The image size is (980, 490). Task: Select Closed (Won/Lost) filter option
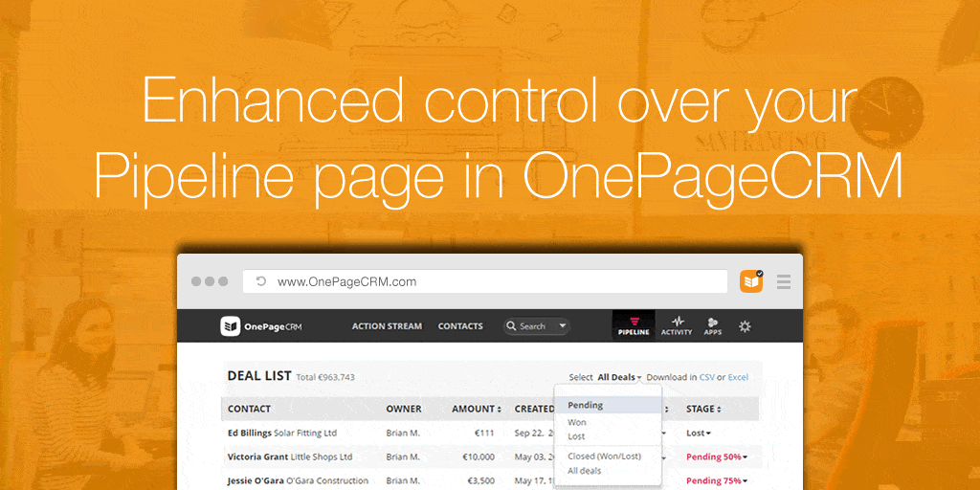click(x=605, y=457)
